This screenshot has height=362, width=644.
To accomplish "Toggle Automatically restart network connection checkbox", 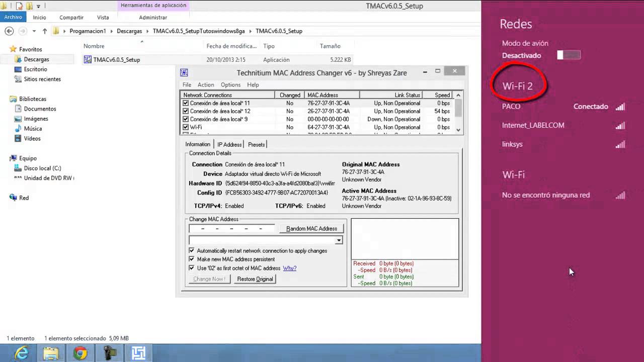I will [x=192, y=250].
